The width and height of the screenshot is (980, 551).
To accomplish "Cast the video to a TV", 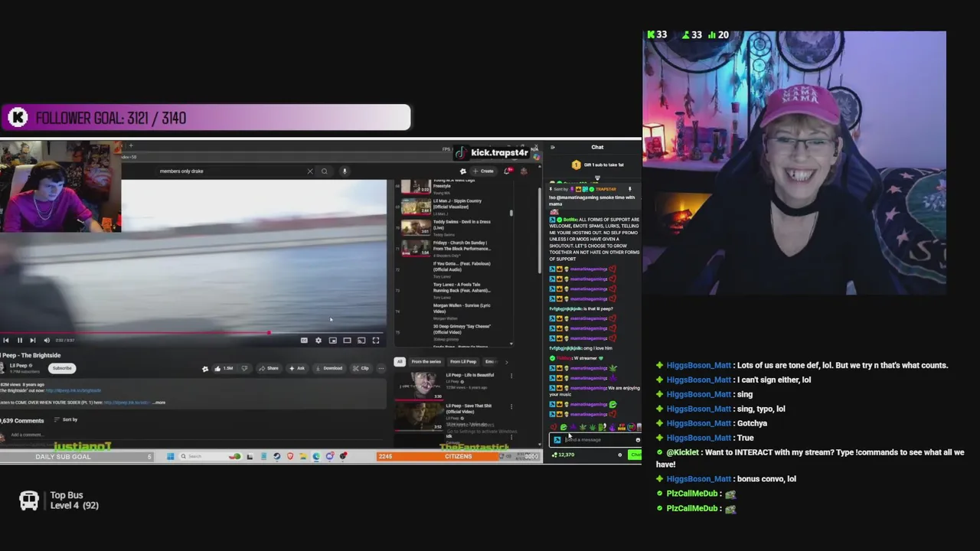I will [361, 341].
